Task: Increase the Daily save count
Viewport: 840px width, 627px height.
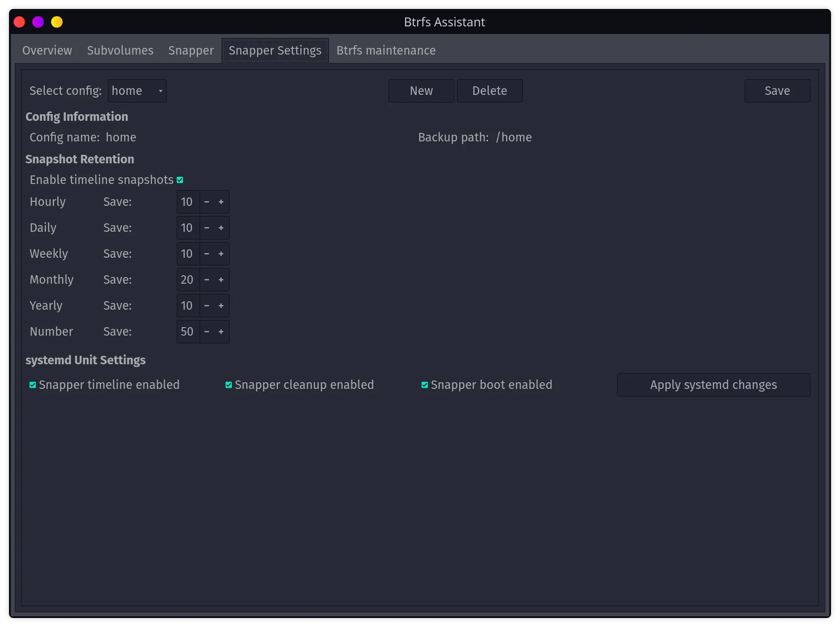Action: click(221, 228)
